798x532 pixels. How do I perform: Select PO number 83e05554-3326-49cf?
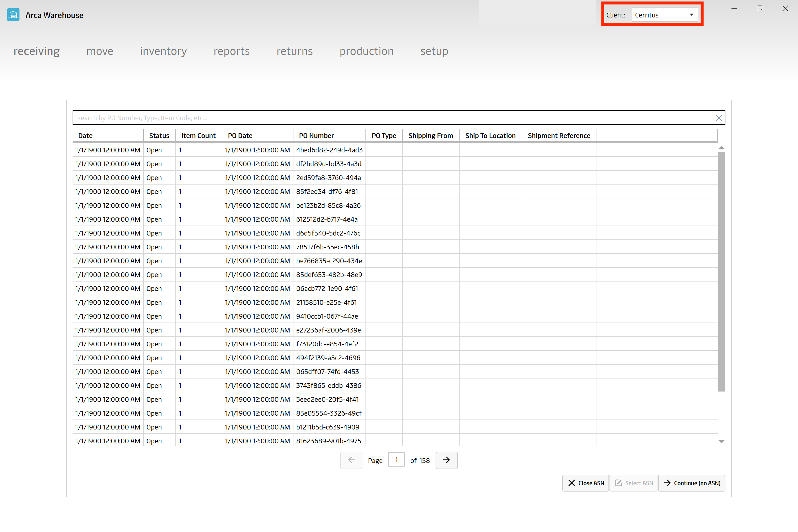point(328,413)
